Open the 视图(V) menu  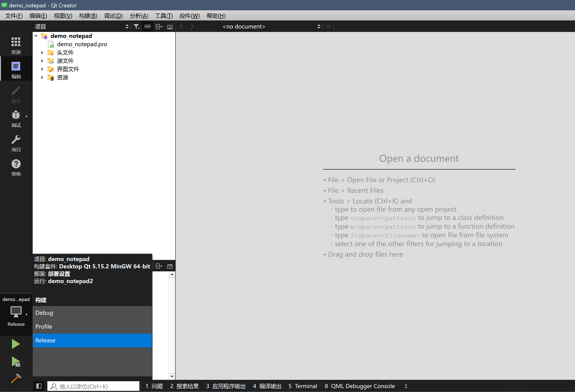(63, 16)
